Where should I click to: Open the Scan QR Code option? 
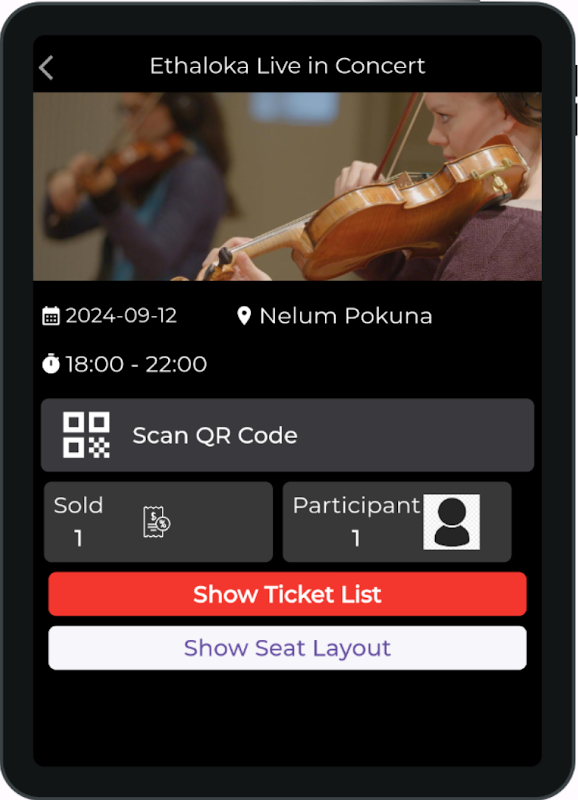[287, 435]
